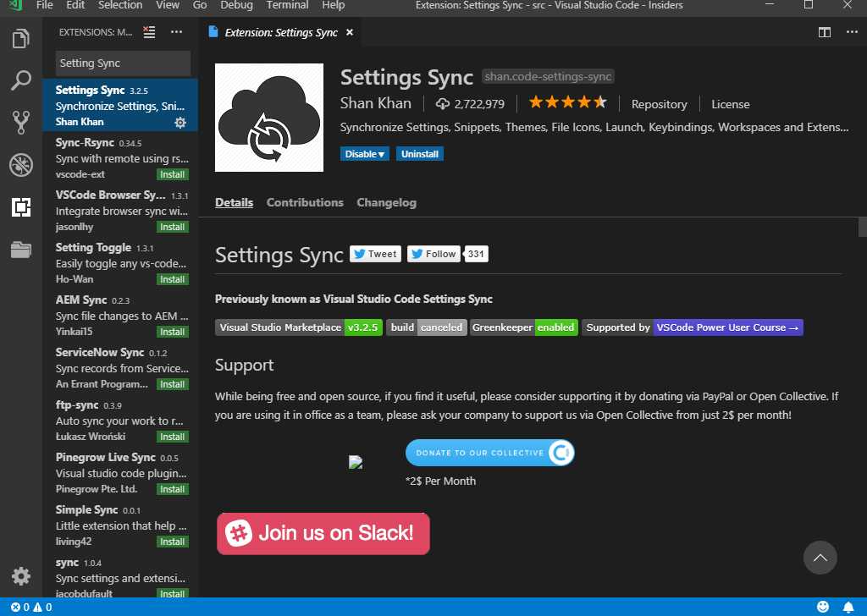The height and width of the screenshot is (616, 867).
Task: Open the File menu
Action: click(44, 5)
